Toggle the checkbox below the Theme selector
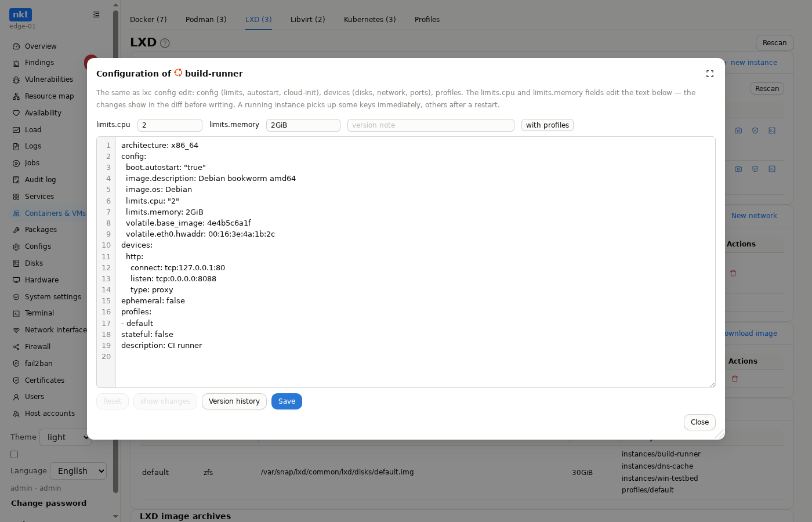 (14, 455)
